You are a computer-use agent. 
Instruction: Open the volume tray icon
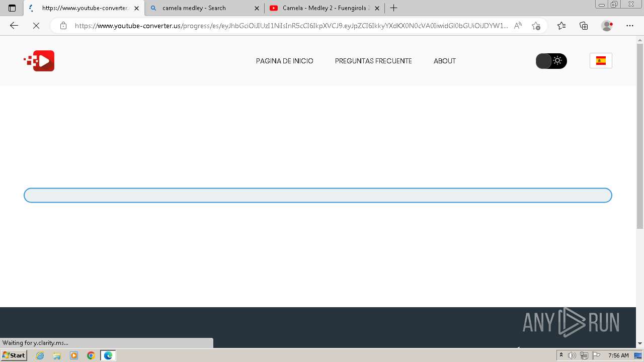[572, 355]
